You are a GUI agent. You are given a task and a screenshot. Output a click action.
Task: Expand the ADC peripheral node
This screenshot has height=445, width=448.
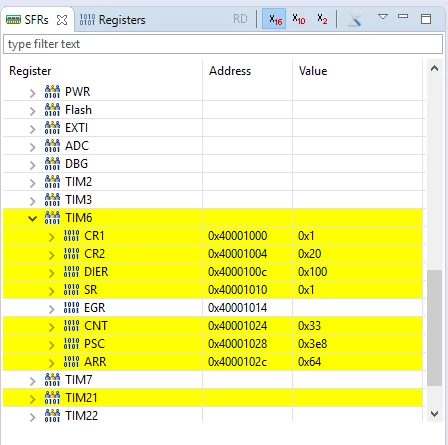pyautogui.click(x=32, y=147)
